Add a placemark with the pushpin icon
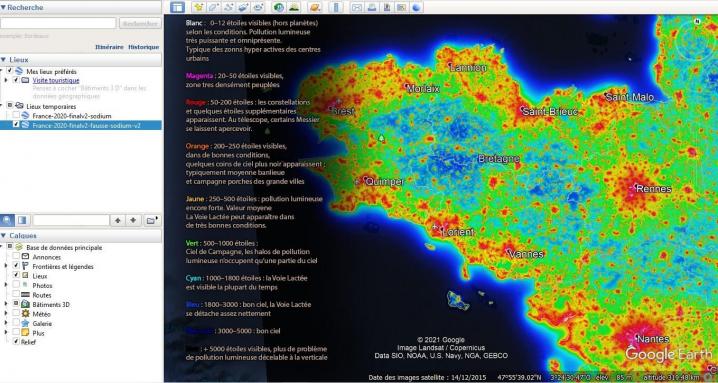Screen dimensions: 718x383 (198, 7)
